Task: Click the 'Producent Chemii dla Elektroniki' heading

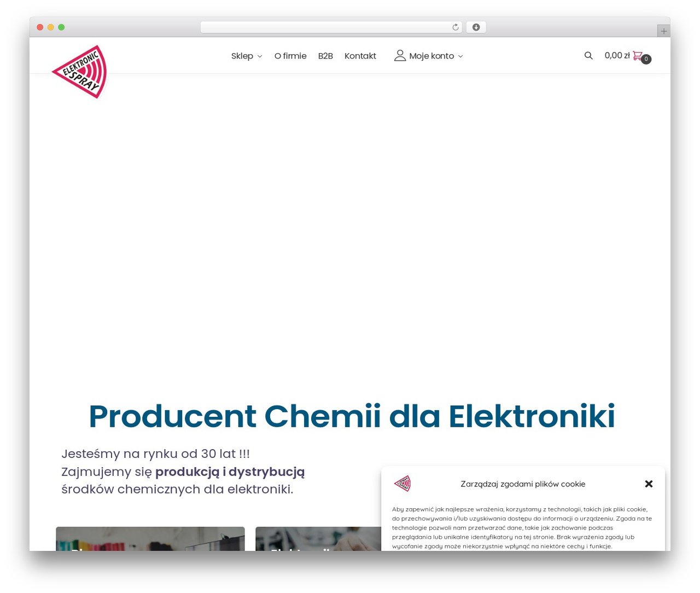Action: pyautogui.click(x=352, y=416)
